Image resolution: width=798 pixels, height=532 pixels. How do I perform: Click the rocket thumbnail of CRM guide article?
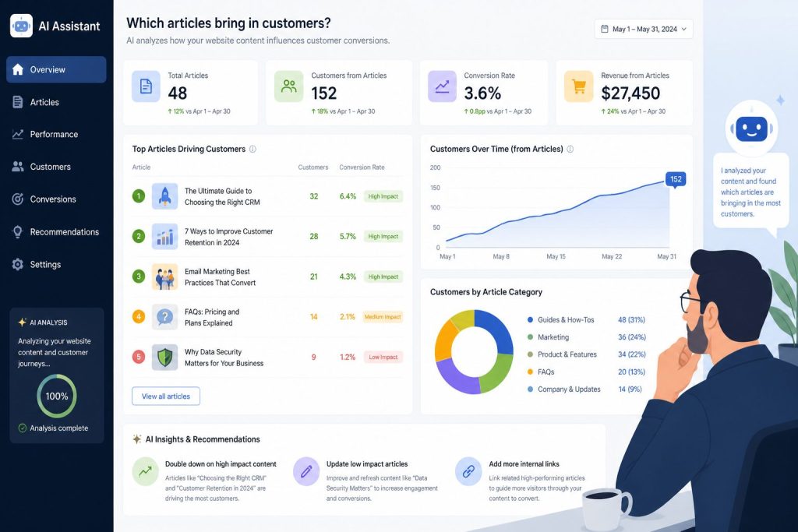165,196
